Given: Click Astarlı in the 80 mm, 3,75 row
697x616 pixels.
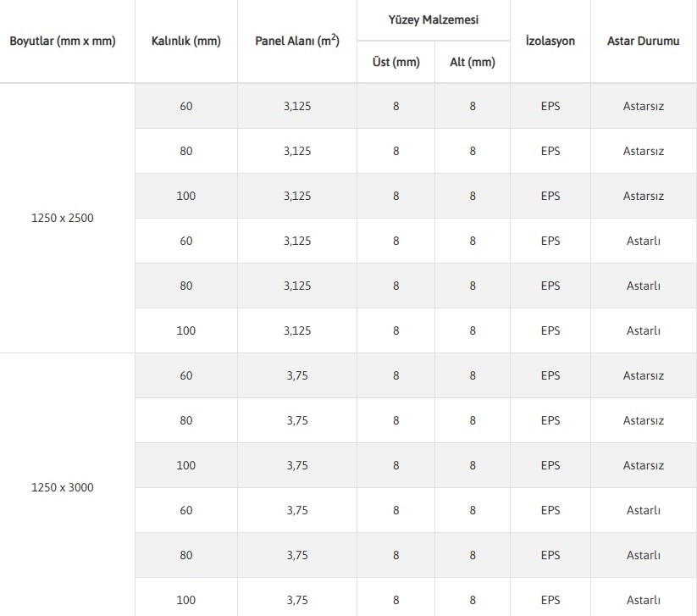Looking at the screenshot, I should tap(643, 555).
